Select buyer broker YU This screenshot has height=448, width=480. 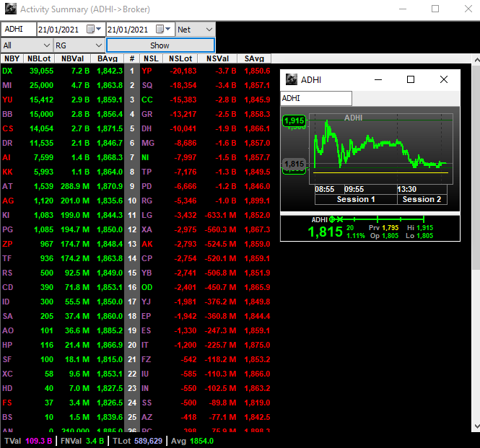click(7, 100)
